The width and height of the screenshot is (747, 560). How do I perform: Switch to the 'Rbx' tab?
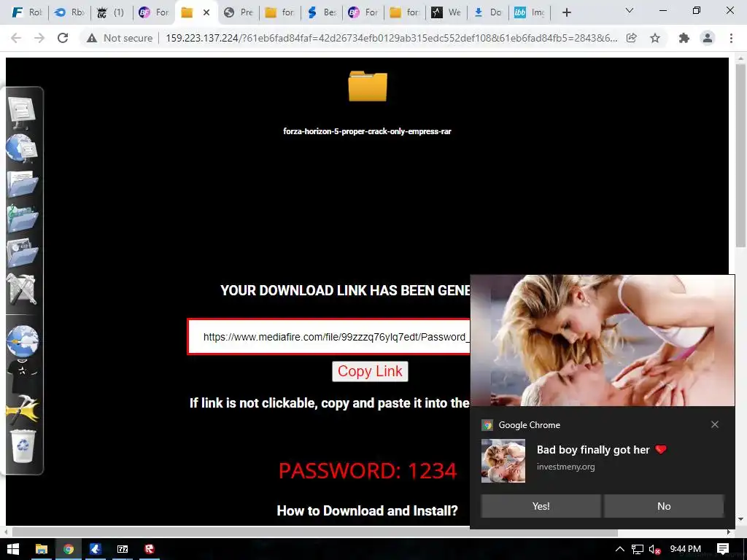pyautogui.click(x=69, y=12)
